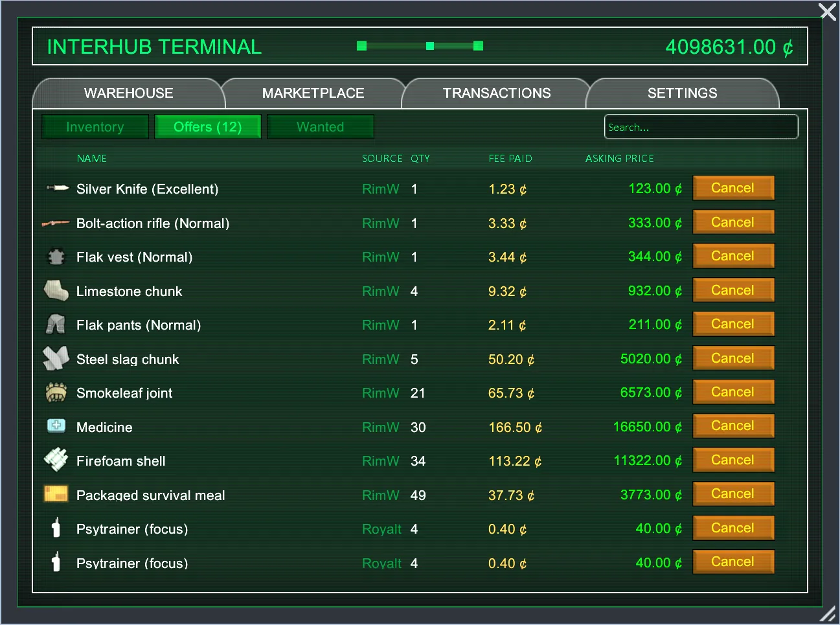840x625 pixels.
Task: Close the Interhub Terminal window
Action: [x=827, y=12]
